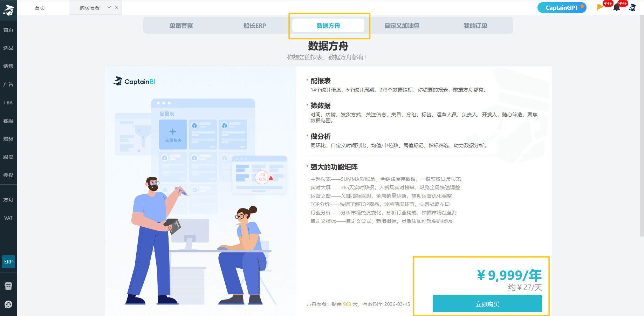644x316 pixels.
Task: Select the 单量套餐 plan tab
Action: pos(181,26)
